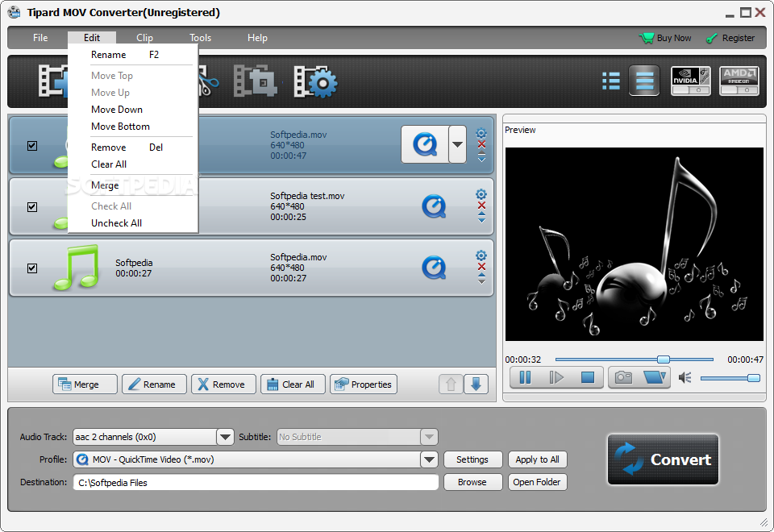The height and width of the screenshot is (532, 774).
Task: Choose Merge from Edit menu
Action: [133, 185]
